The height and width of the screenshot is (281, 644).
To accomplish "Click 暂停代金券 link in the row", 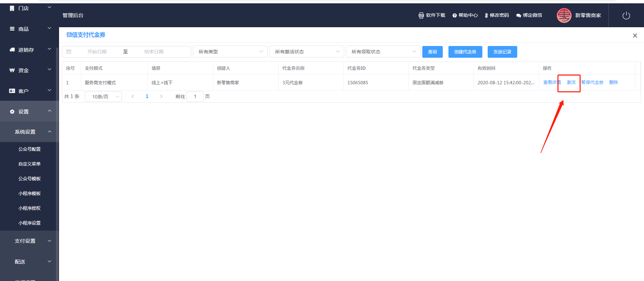I will (x=592, y=83).
